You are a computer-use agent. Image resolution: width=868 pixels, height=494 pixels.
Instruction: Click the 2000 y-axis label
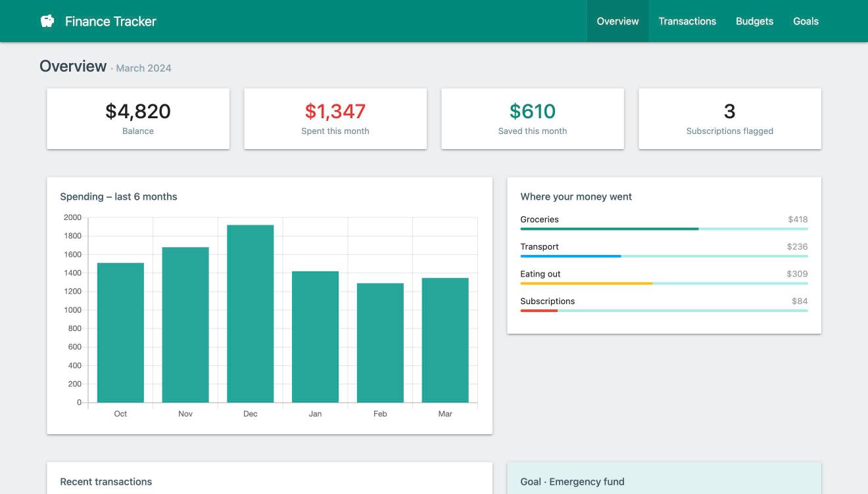click(72, 217)
